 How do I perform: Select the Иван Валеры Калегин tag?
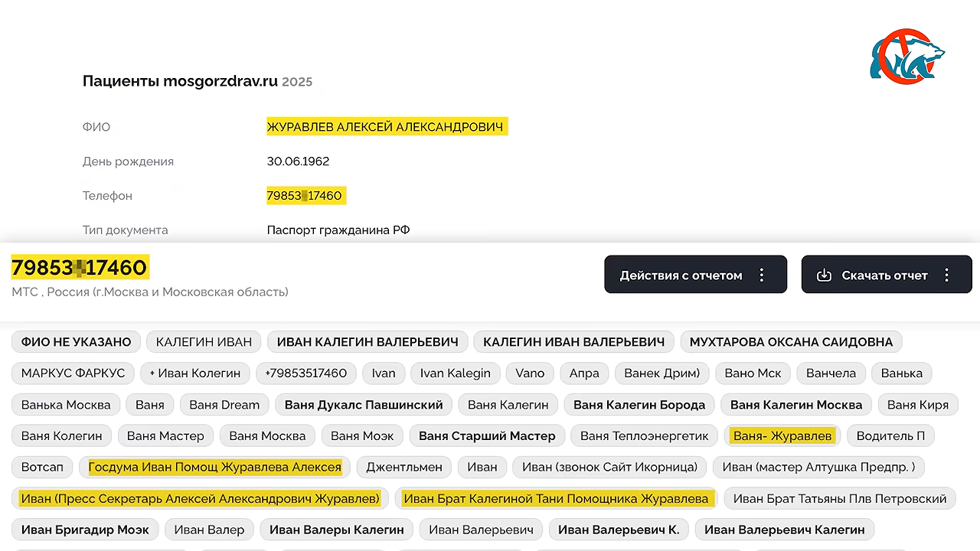coord(337,530)
